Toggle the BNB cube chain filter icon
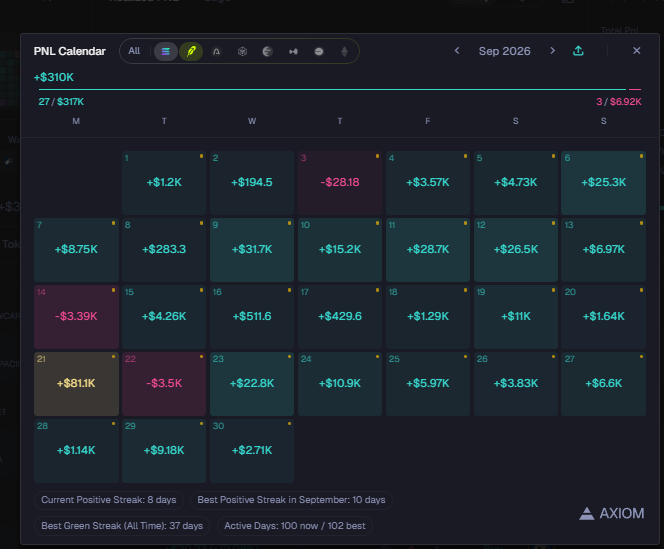 coord(242,52)
